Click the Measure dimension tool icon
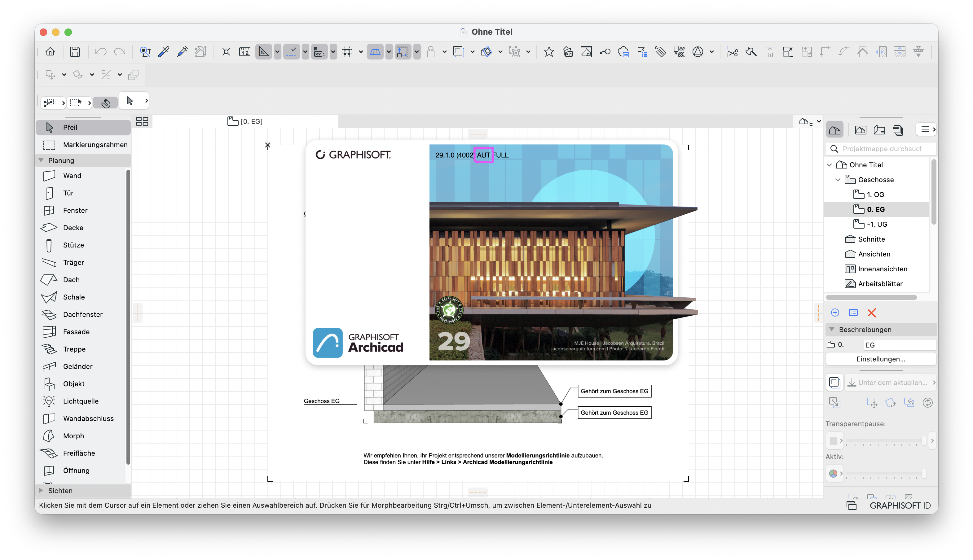 tap(245, 51)
